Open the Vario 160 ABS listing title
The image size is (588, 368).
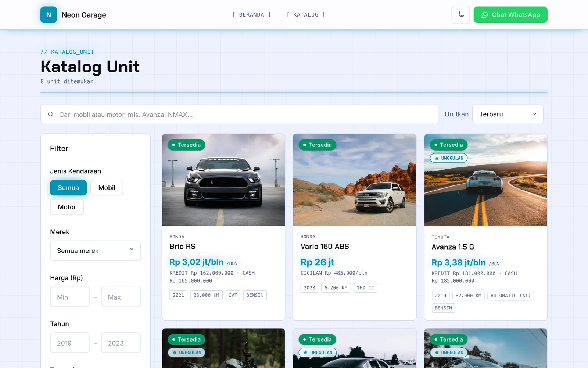click(x=325, y=247)
